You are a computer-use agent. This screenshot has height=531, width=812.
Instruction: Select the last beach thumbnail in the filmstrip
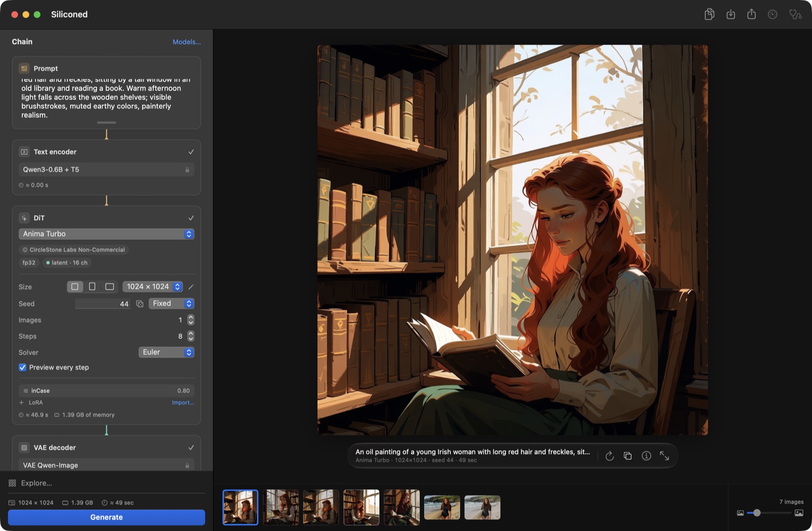(482, 508)
